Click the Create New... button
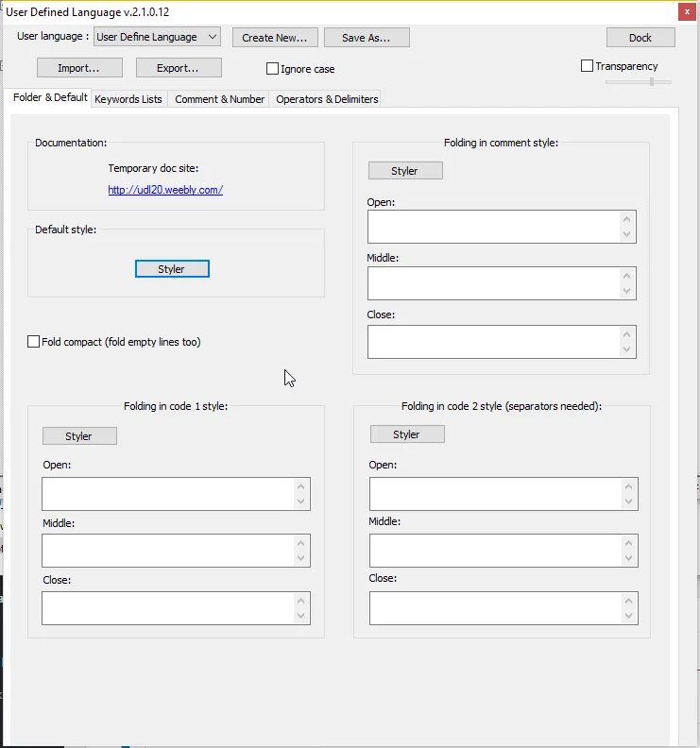Image resolution: width=700 pixels, height=748 pixels. click(x=274, y=38)
